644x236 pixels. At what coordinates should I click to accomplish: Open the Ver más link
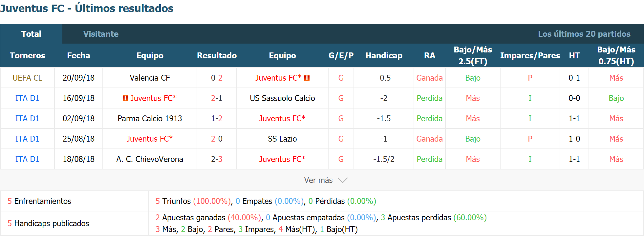[318, 180]
